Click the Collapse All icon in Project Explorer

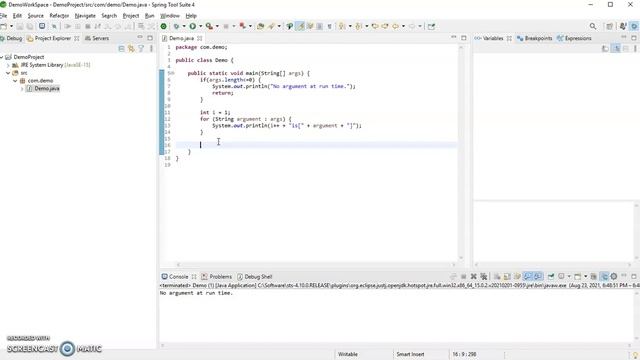pyautogui.click(x=121, y=49)
